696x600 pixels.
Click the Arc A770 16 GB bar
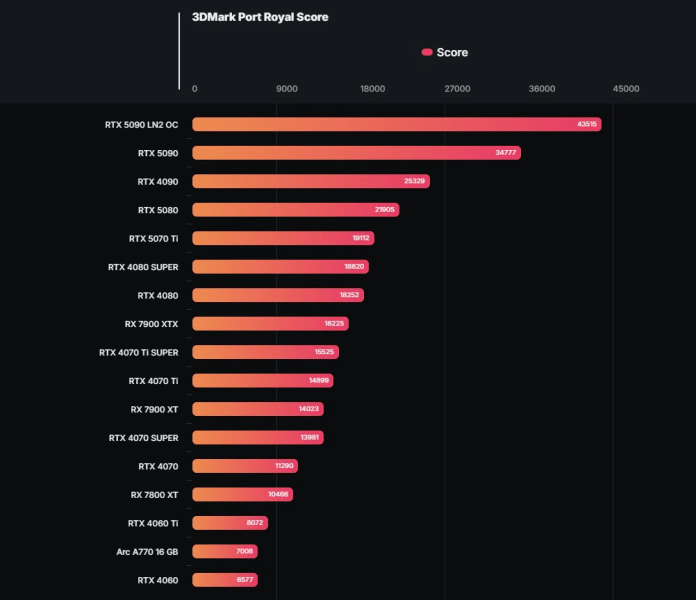pos(225,551)
